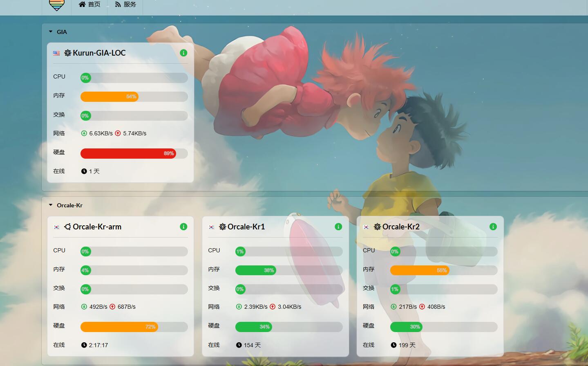Screen dimensions: 588x366
Task: Click Kurun-GIA-LOC memory bar at 54%
Action: tap(134, 97)
